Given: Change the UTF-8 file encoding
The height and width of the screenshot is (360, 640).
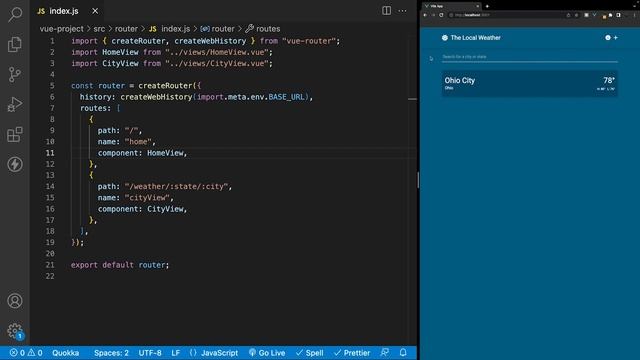Looking at the screenshot, I should [x=150, y=353].
